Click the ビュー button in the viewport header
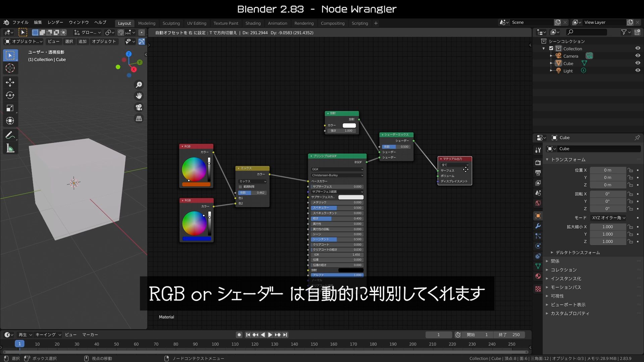The width and height of the screenshot is (644, 362). coord(53,41)
